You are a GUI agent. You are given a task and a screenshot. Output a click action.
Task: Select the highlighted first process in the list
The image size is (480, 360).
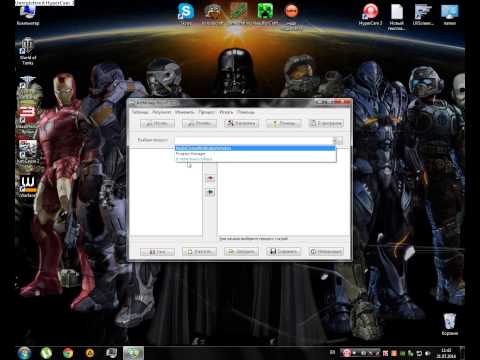[x=255, y=148]
